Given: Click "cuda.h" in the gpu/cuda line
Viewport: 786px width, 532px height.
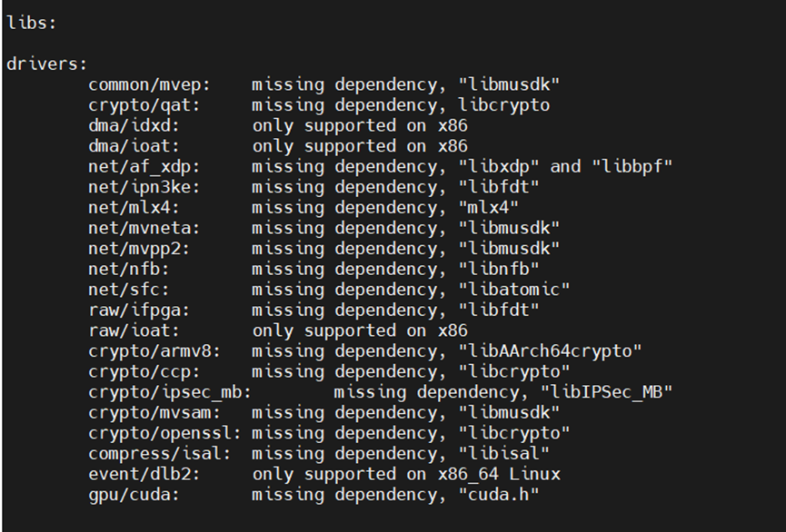Looking at the screenshot, I should point(499,495).
